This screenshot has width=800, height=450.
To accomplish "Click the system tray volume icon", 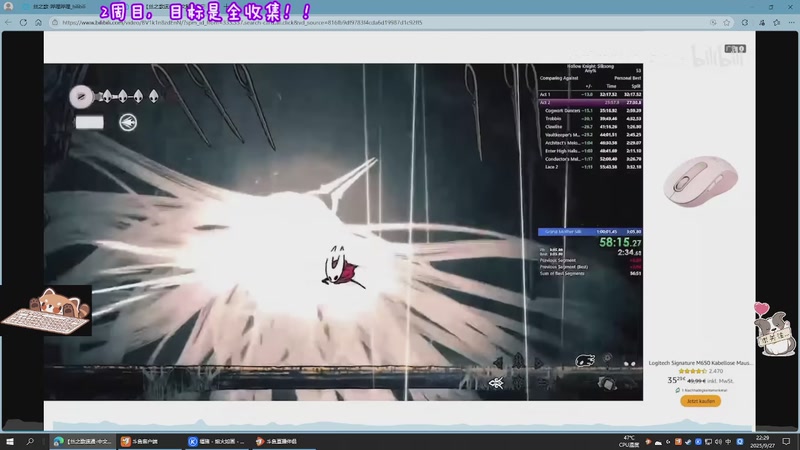I will pos(718,442).
